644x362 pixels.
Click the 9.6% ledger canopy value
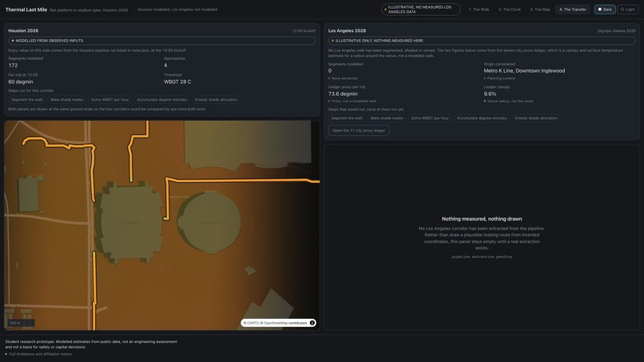[490, 94]
